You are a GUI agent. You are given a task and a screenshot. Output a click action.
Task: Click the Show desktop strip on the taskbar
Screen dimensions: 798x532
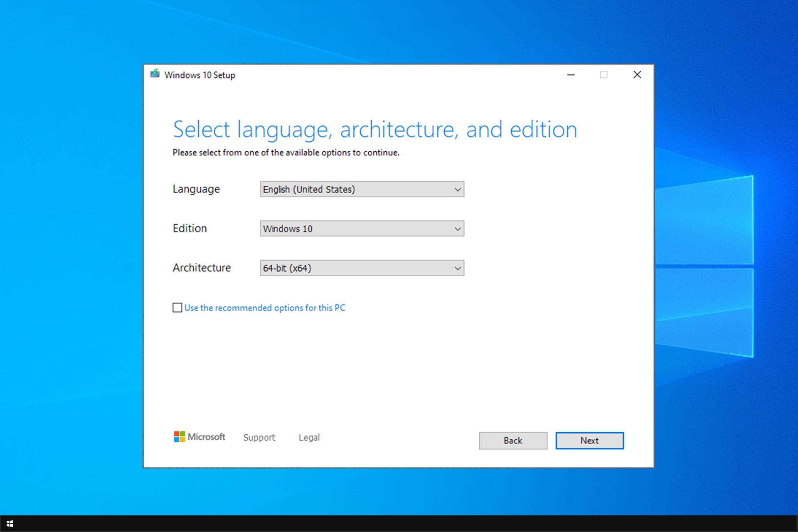point(796,524)
